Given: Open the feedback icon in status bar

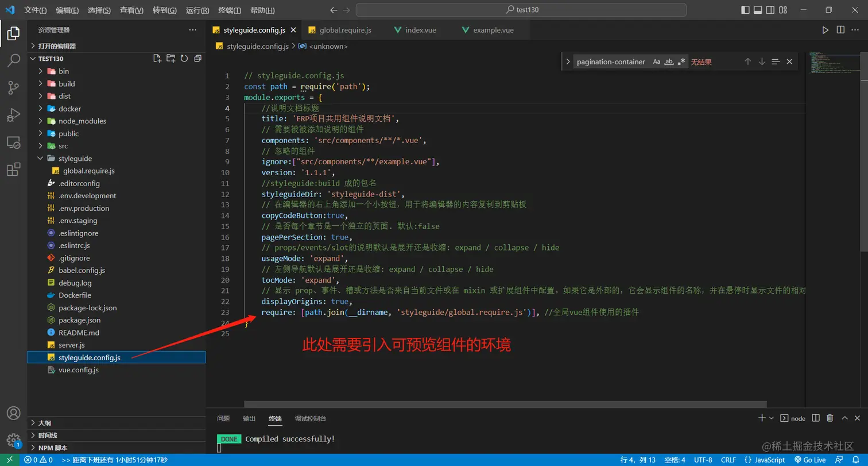Looking at the screenshot, I should click(840, 460).
